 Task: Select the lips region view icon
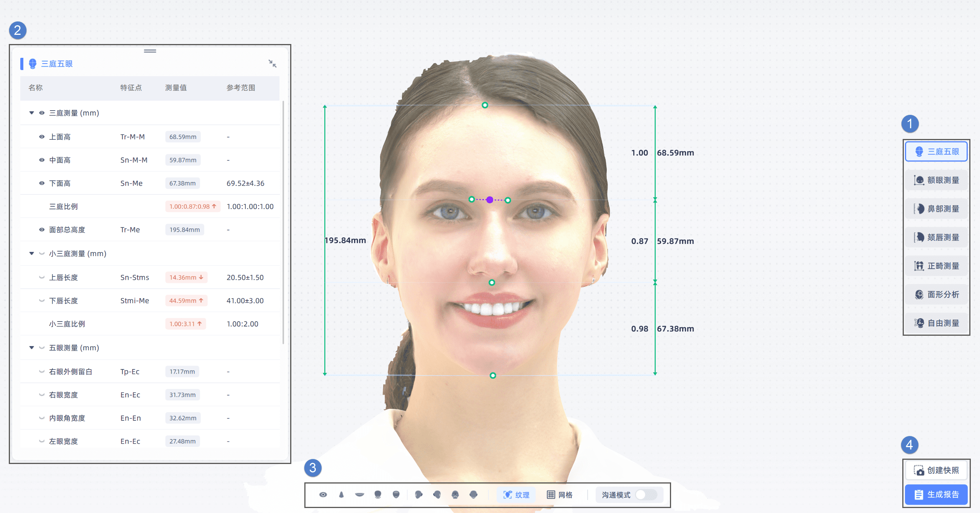[x=359, y=495]
